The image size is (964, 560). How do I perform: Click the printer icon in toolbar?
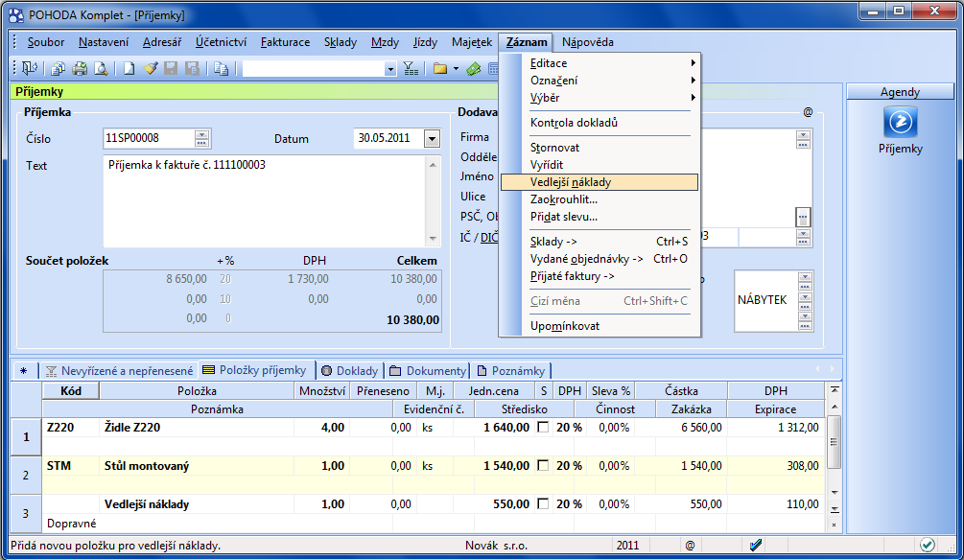80,68
